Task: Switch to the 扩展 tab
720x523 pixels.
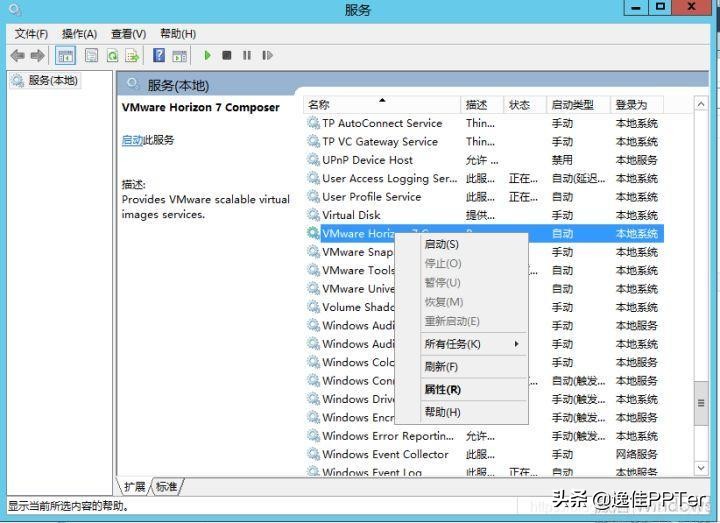Action: coord(135,487)
